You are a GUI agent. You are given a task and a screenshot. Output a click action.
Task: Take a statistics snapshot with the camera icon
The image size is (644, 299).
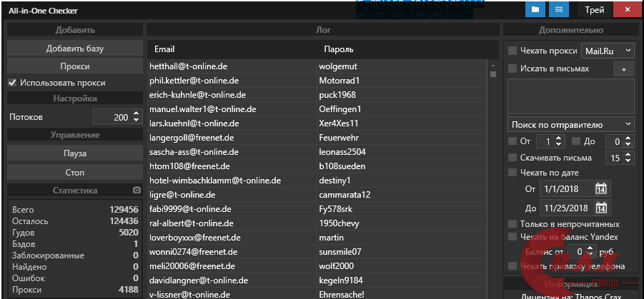click(137, 191)
